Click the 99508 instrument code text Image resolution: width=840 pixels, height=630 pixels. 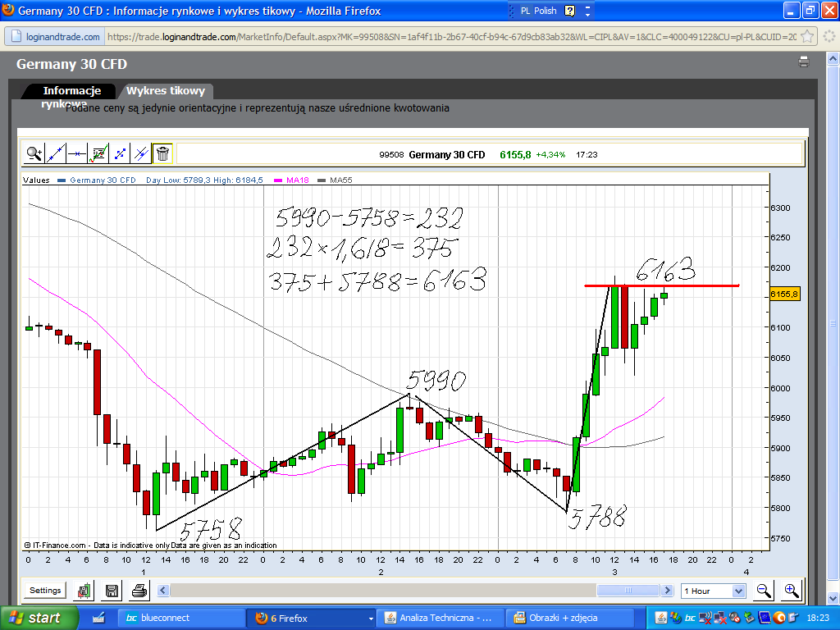click(391, 155)
